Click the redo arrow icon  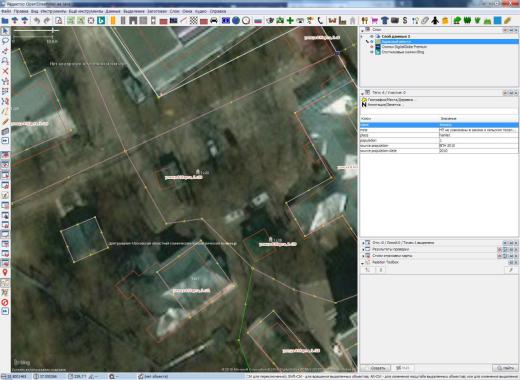point(47,20)
